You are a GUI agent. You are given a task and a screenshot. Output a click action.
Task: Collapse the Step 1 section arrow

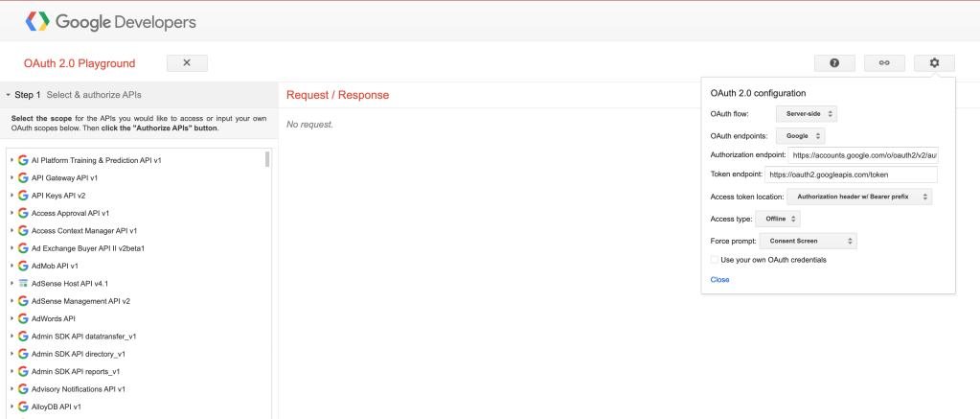point(8,95)
